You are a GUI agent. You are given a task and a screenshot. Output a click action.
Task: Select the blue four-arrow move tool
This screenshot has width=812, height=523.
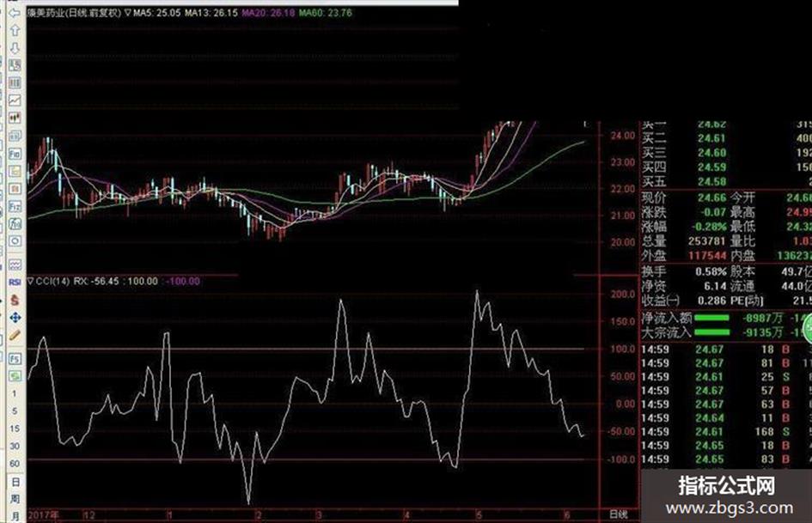click(x=15, y=318)
